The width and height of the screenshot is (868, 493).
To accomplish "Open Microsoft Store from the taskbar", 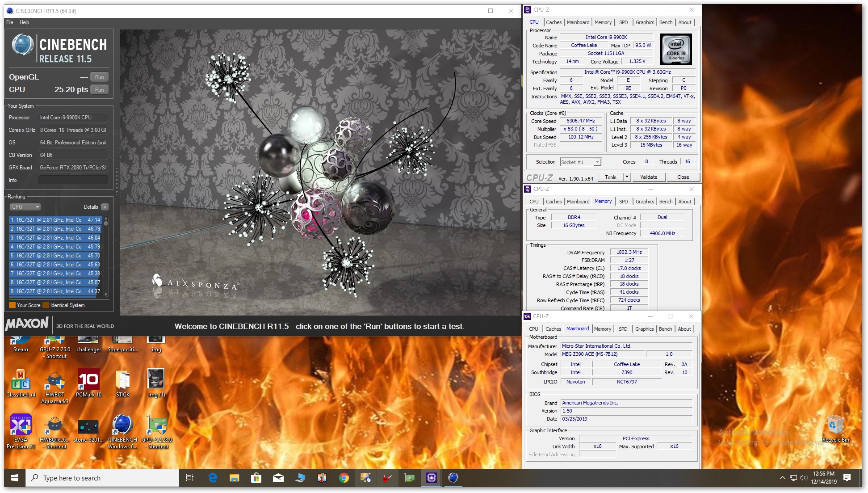I will (x=256, y=478).
